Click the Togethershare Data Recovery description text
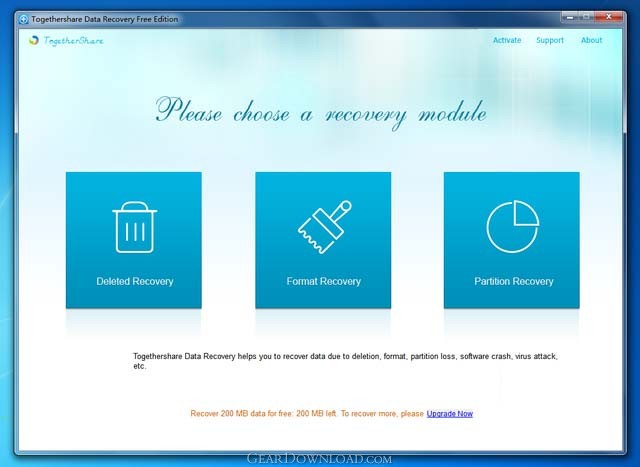 [345, 361]
